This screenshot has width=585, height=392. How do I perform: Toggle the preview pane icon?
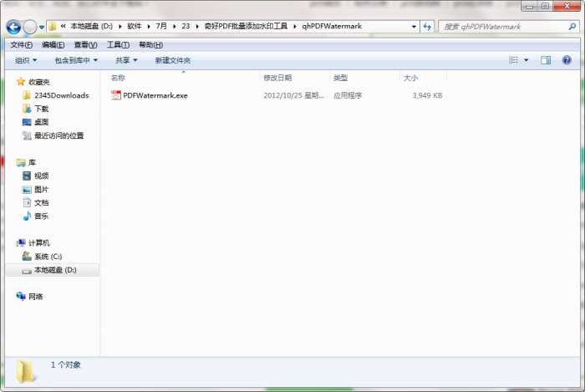(546, 60)
